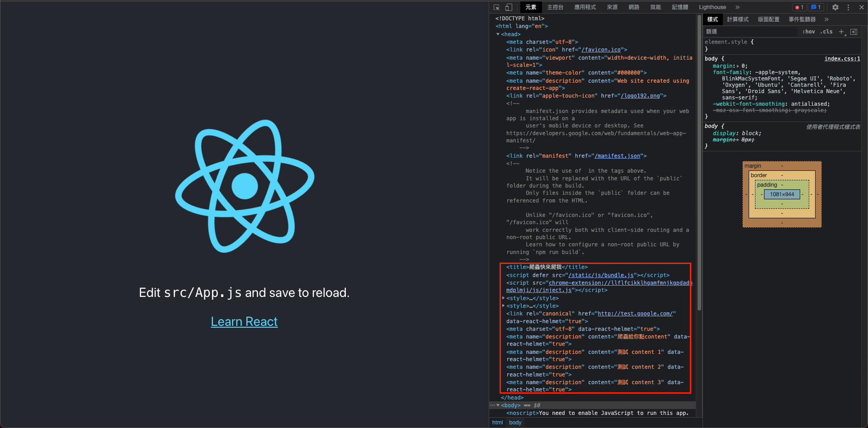Activate the inspect element picker icon

click(496, 7)
